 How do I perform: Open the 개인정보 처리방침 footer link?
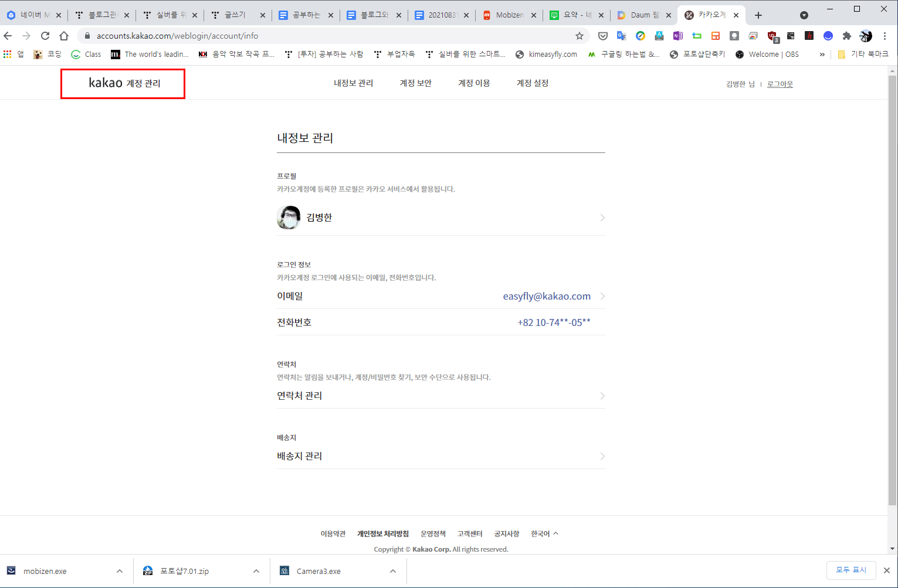tap(383, 533)
